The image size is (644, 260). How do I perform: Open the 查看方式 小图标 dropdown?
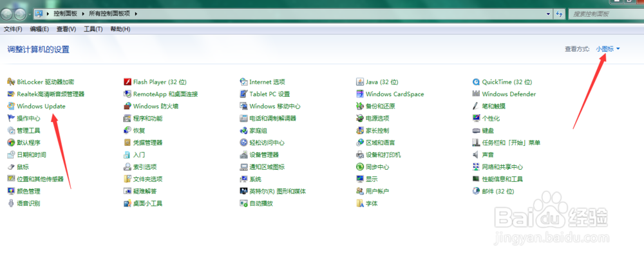[608, 49]
